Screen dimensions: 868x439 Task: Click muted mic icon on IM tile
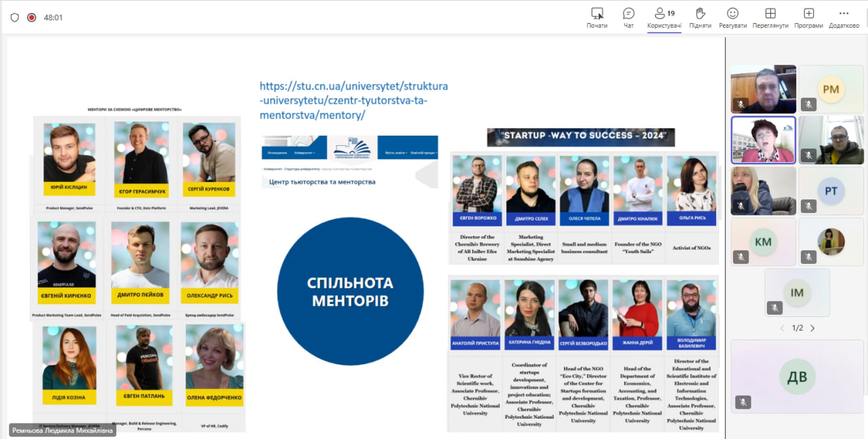coord(775,308)
